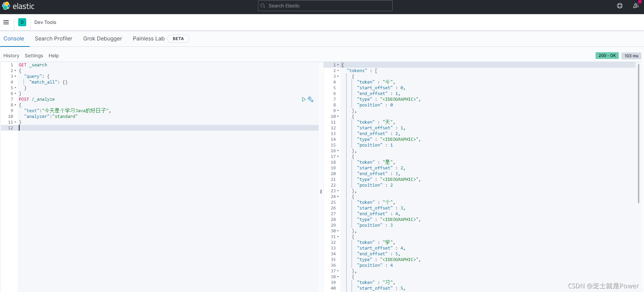
Task: Collapse response object fold at line 38
Action: [338, 277]
